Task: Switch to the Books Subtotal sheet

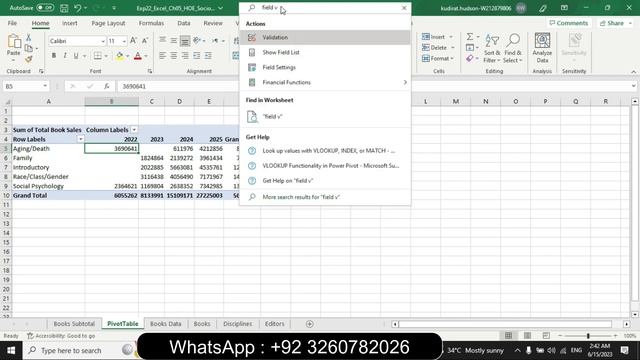Action: [74, 324]
